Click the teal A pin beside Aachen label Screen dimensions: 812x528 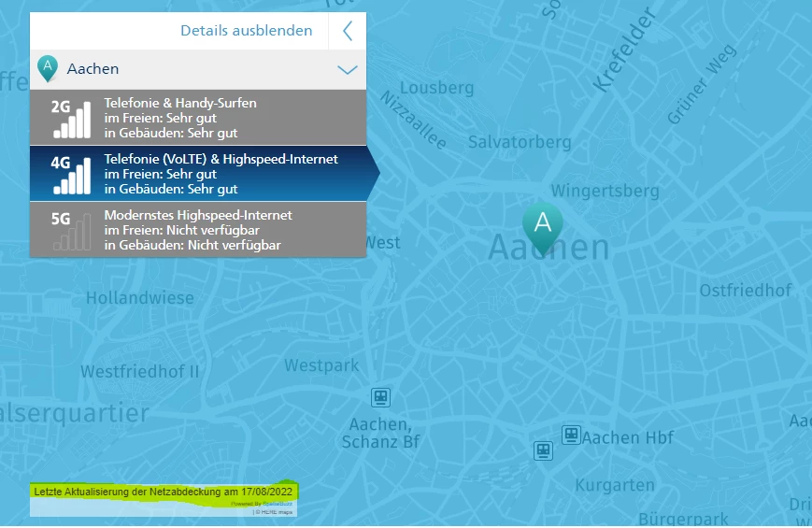[48, 68]
